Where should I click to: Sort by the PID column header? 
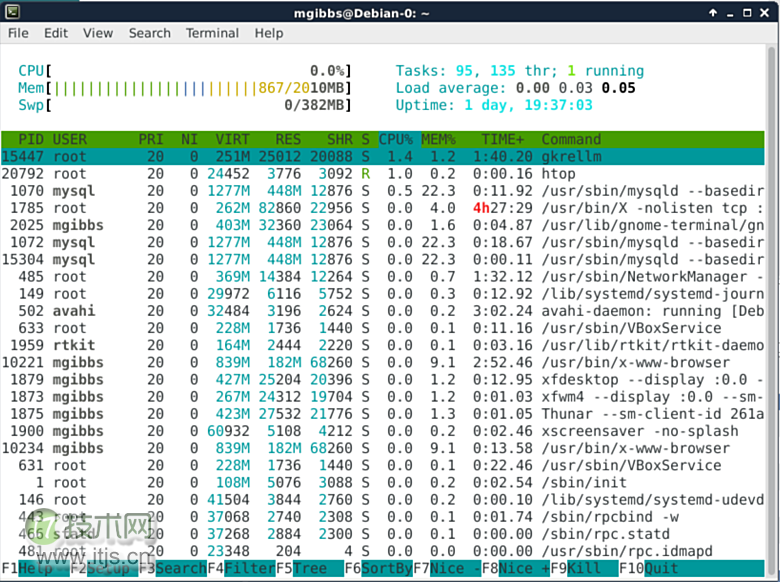(31, 139)
